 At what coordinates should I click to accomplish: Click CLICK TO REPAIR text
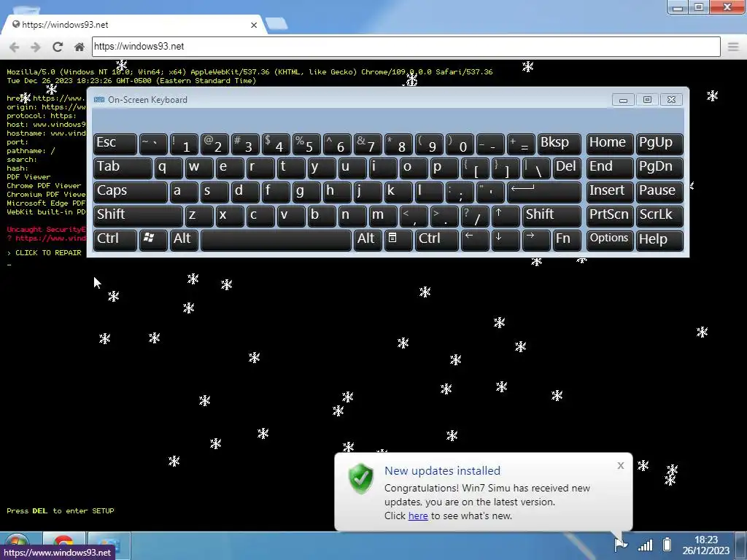[48, 253]
